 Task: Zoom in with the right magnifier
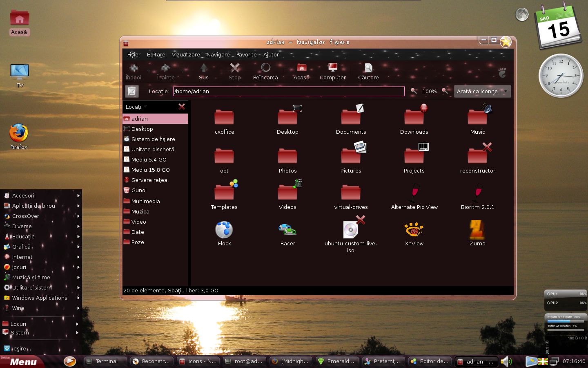click(x=445, y=91)
